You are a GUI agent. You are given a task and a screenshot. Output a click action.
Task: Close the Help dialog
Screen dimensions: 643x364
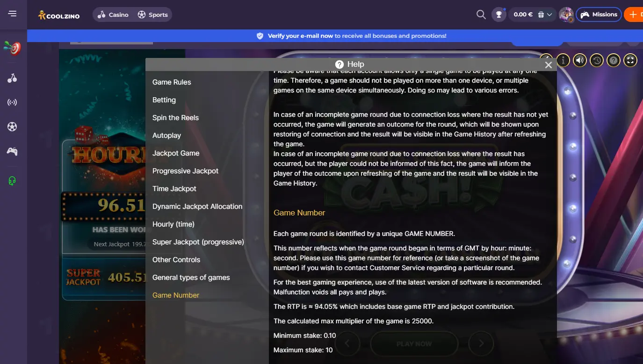[x=549, y=65]
